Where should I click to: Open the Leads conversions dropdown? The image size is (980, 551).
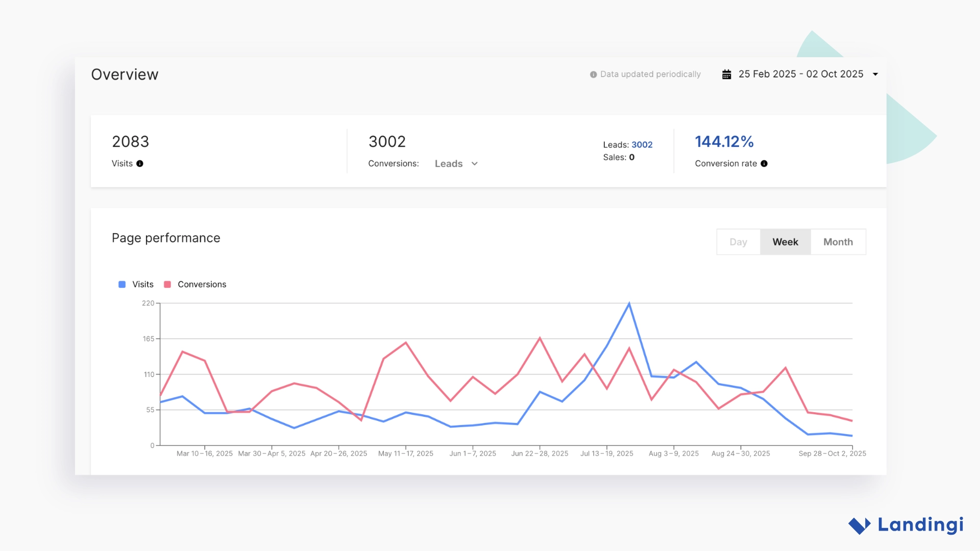(448, 164)
